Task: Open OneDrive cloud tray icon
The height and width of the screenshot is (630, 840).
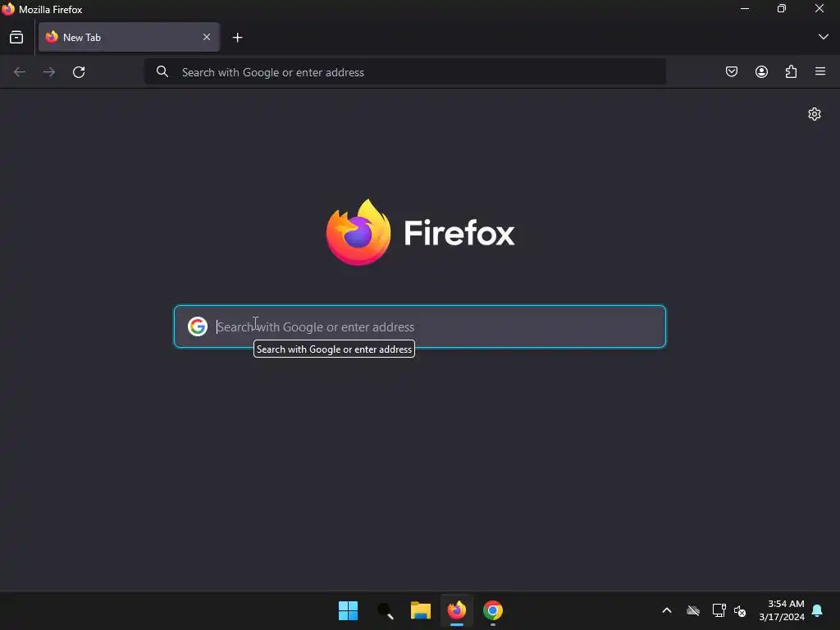Action: pos(693,610)
